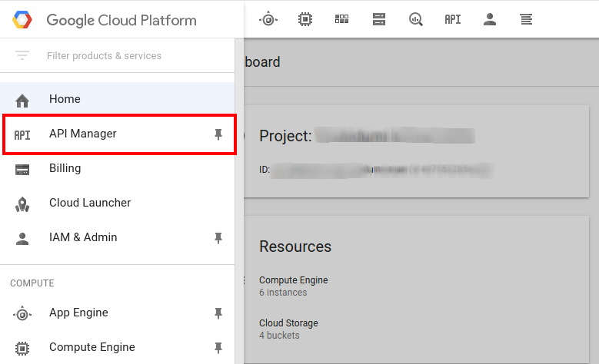Click the '6 instances' text under Compute Engine
The height and width of the screenshot is (364, 599).
283,293
